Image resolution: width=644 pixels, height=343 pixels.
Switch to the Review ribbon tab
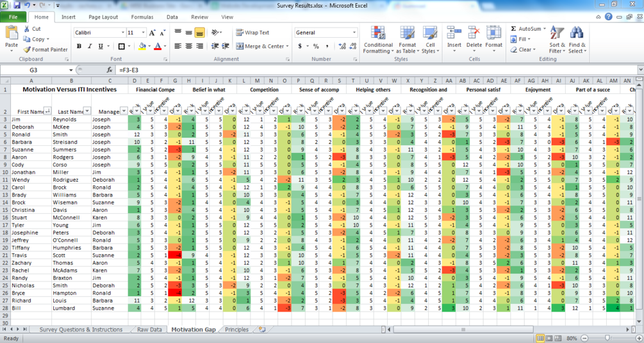coord(199,17)
